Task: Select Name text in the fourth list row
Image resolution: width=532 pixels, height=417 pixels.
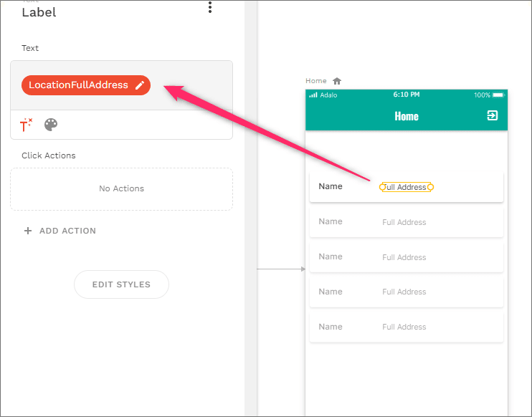Action: tap(331, 292)
